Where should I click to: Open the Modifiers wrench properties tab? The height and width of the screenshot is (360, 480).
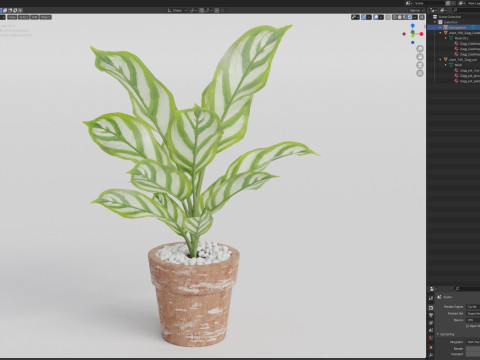point(431,355)
